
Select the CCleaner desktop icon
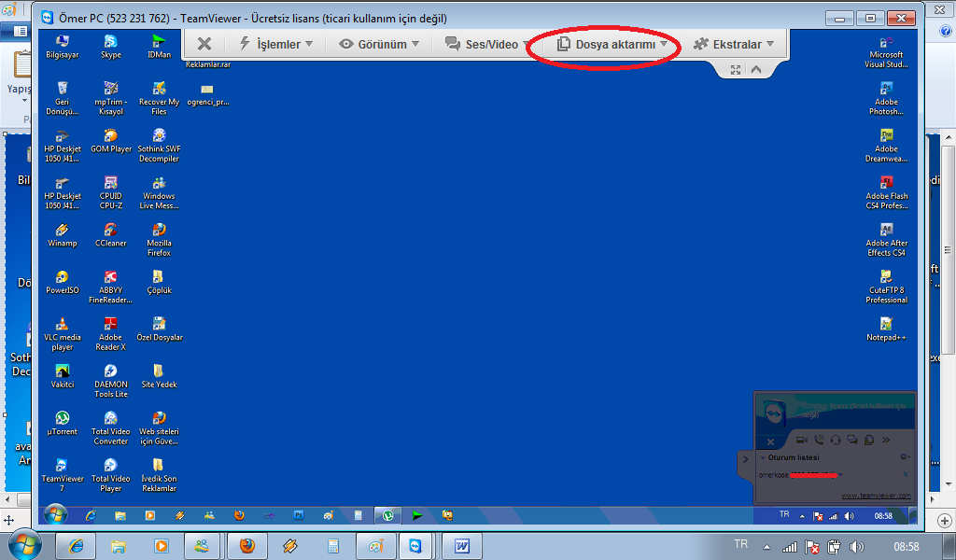tap(111, 235)
